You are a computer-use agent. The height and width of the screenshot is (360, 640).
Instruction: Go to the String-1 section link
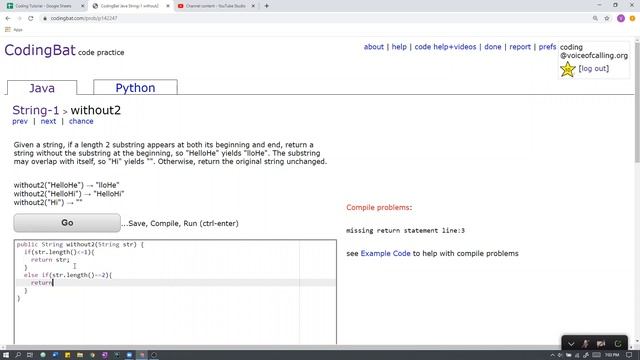click(36, 110)
